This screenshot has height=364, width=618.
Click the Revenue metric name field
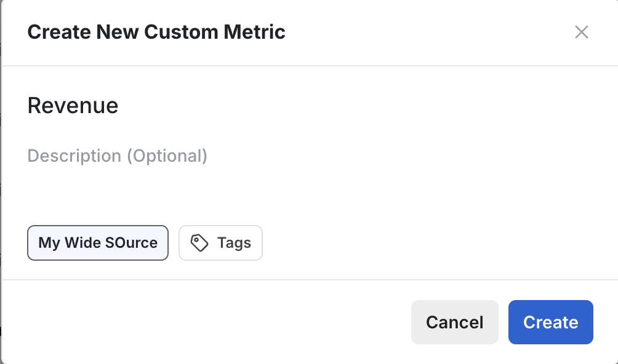pos(73,105)
